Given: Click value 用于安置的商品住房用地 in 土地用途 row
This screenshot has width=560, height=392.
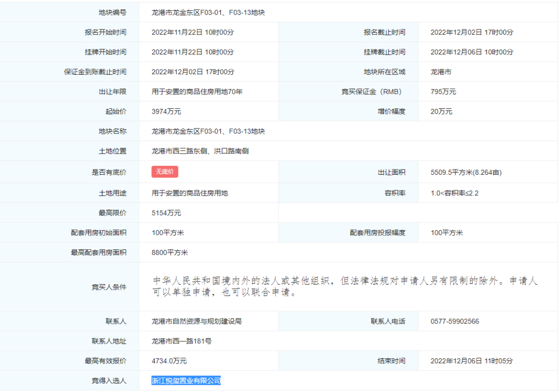Looking at the screenshot, I should 190,193.
